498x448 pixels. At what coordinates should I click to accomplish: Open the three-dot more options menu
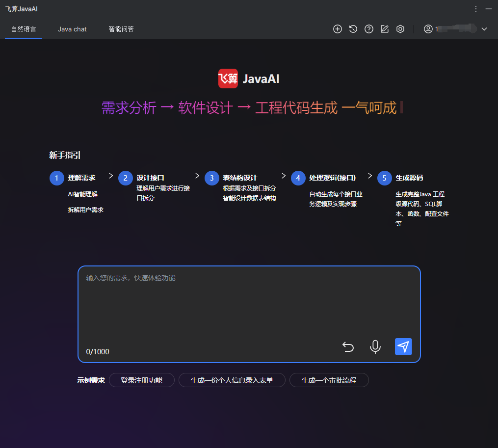[x=476, y=9]
